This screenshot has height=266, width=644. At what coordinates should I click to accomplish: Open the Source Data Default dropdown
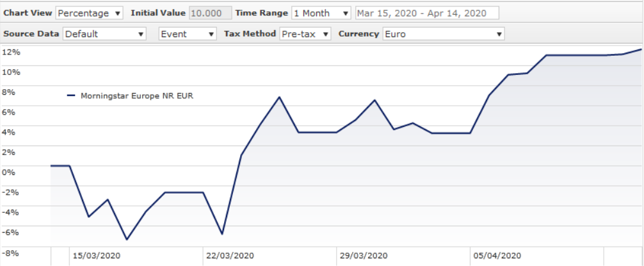coord(105,34)
